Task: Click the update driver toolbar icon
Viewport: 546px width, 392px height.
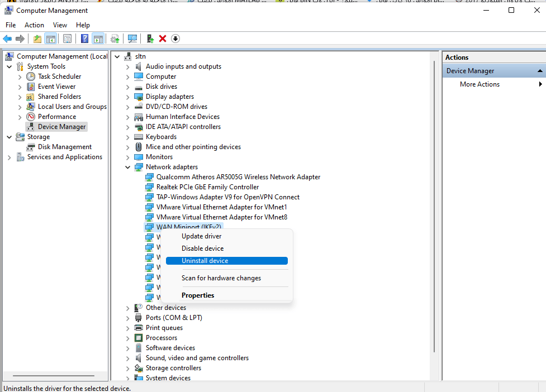Action: (x=150, y=39)
